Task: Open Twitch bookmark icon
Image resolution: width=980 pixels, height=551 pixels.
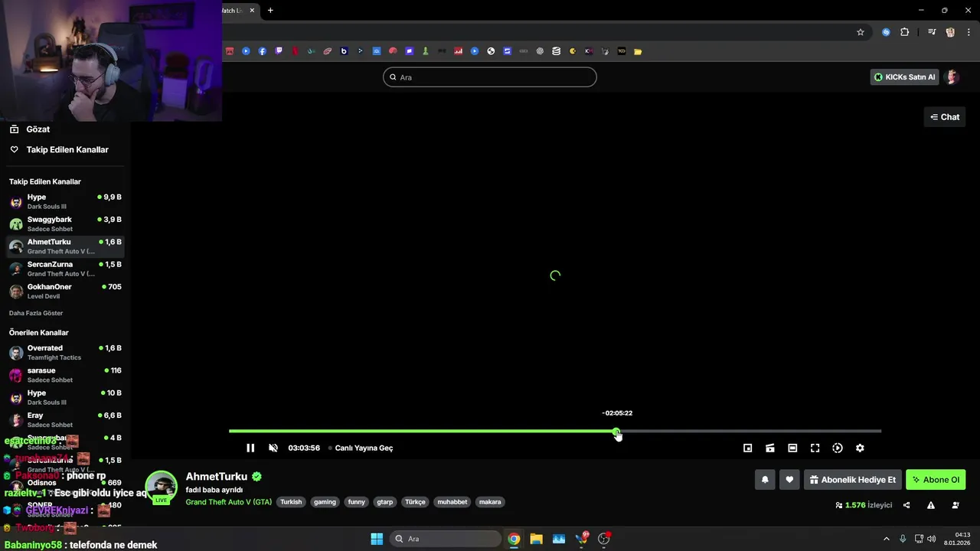Action: coord(279,51)
